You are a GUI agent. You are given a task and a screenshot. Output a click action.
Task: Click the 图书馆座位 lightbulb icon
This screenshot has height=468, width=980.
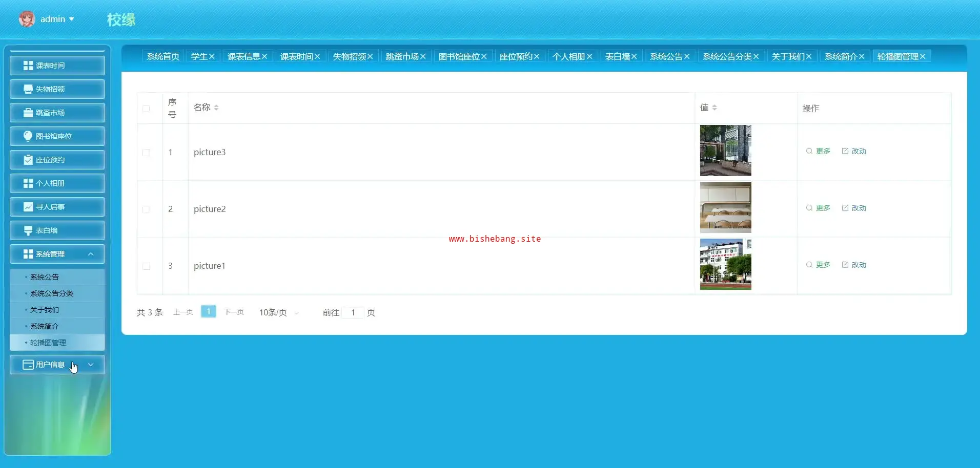pyautogui.click(x=28, y=136)
